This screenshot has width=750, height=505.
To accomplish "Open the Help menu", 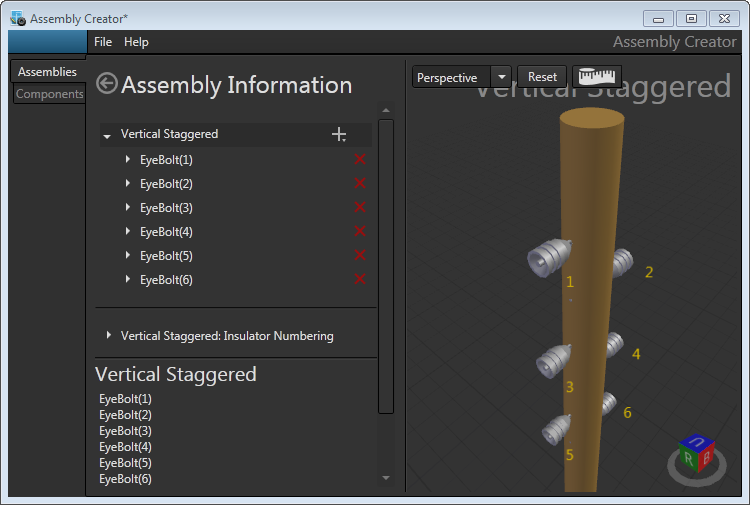I will pyautogui.click(x=136, y=42).
